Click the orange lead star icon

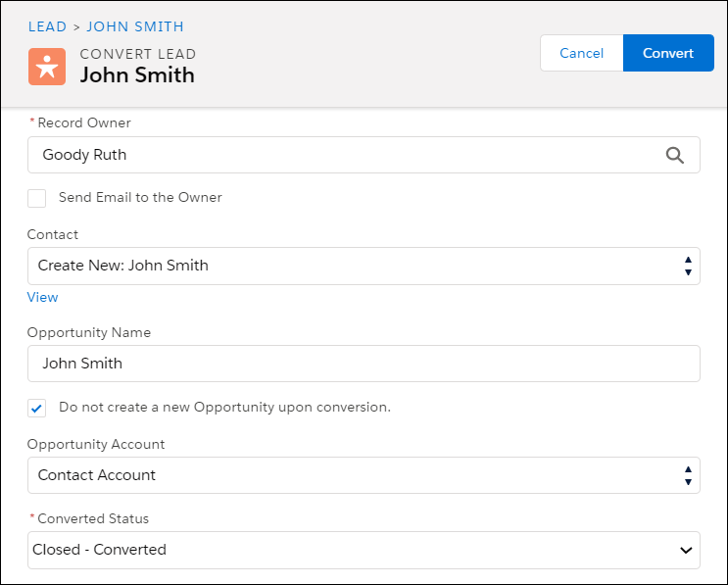pyautogui.click(x=47, y=67)
